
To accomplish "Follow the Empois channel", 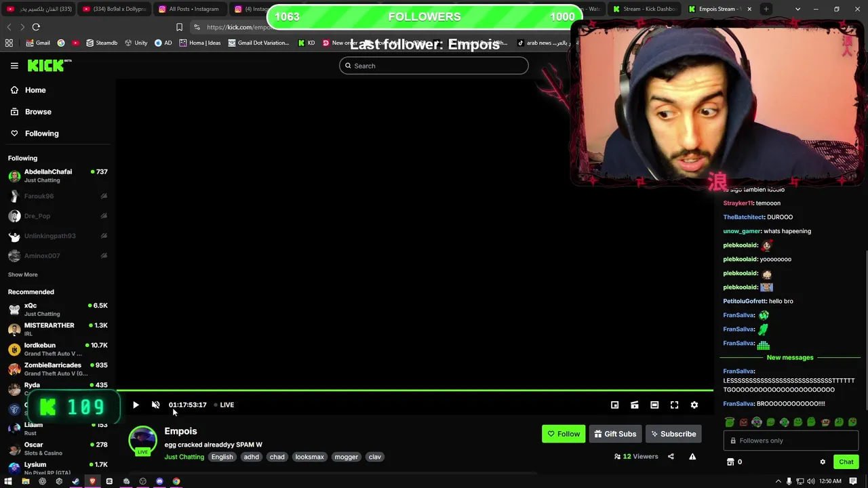I will [564, 434].
